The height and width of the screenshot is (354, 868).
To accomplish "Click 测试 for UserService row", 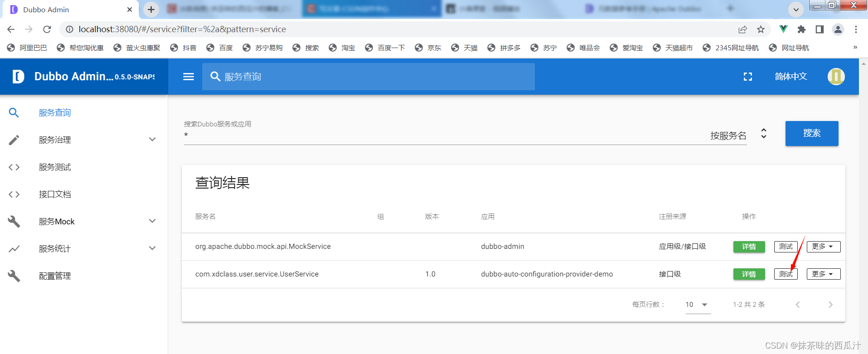I will coord(786,274).
